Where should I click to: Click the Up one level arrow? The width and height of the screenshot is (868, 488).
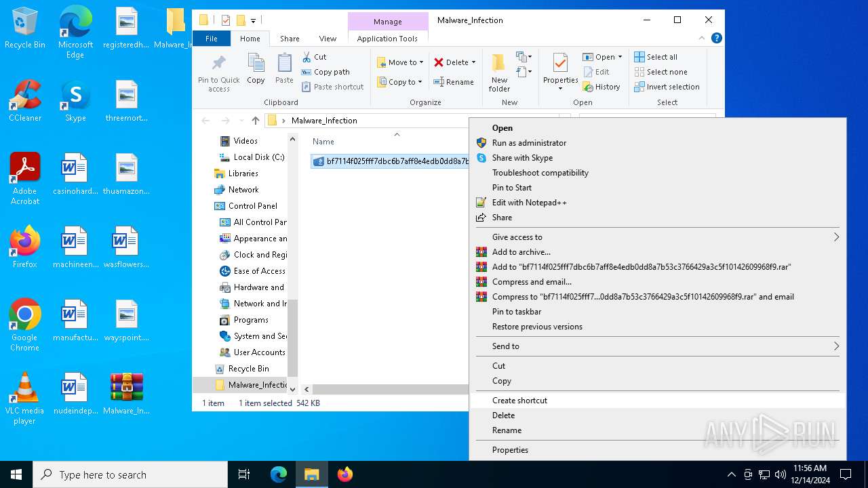pos(255,121)
